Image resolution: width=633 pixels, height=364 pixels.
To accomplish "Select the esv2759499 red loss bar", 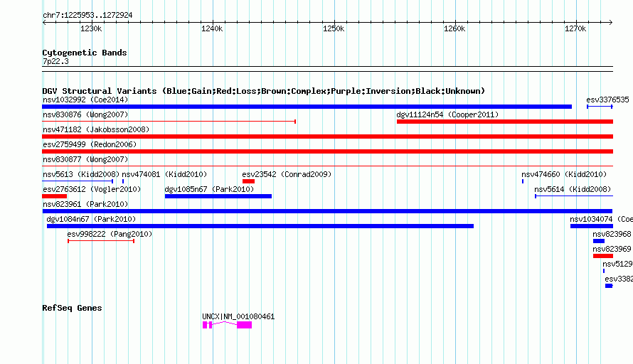I will click(x=327, y=151).
